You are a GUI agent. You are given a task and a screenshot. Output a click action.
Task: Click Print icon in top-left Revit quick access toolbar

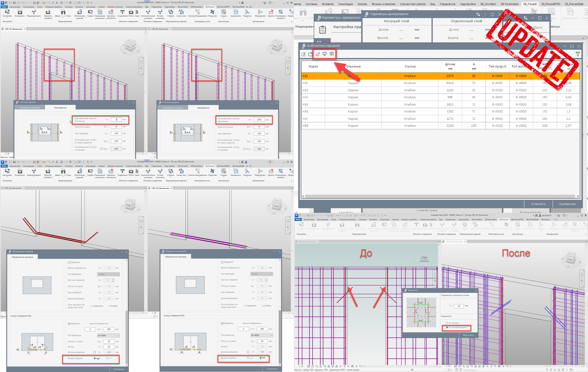pyautogui.click(x=34, y=3)
